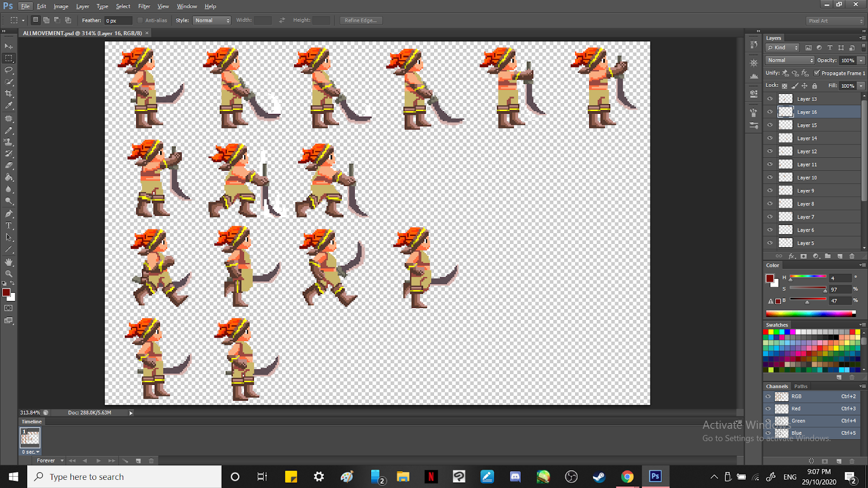
Task: Click the color spectrum ramp bar
Action: [810, 313]
